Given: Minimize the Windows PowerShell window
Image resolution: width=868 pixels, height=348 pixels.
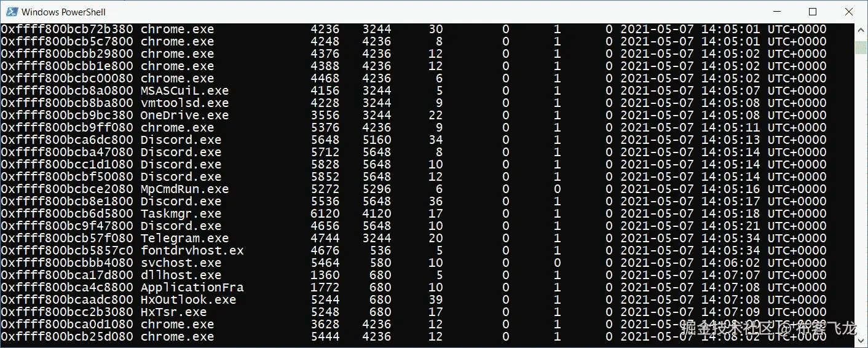Looking at the screenshot, I should [x=778, y=12].
